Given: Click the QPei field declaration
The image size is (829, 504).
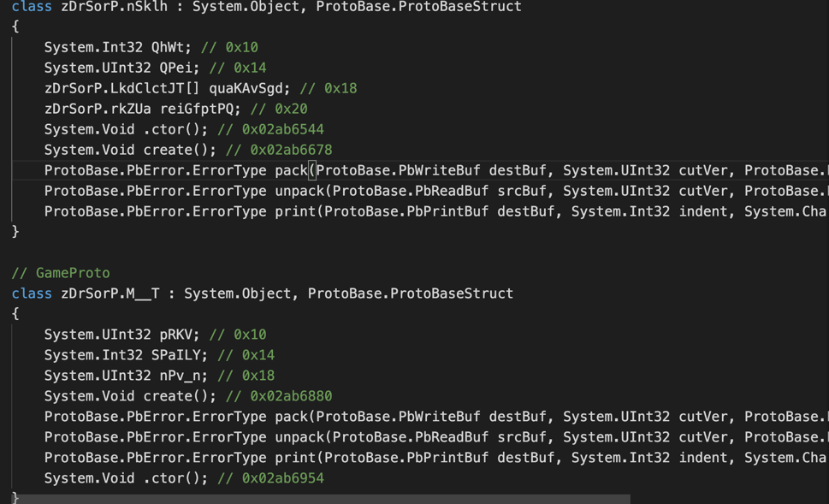Looking at the screenshot, I should [x=121, y=68].
